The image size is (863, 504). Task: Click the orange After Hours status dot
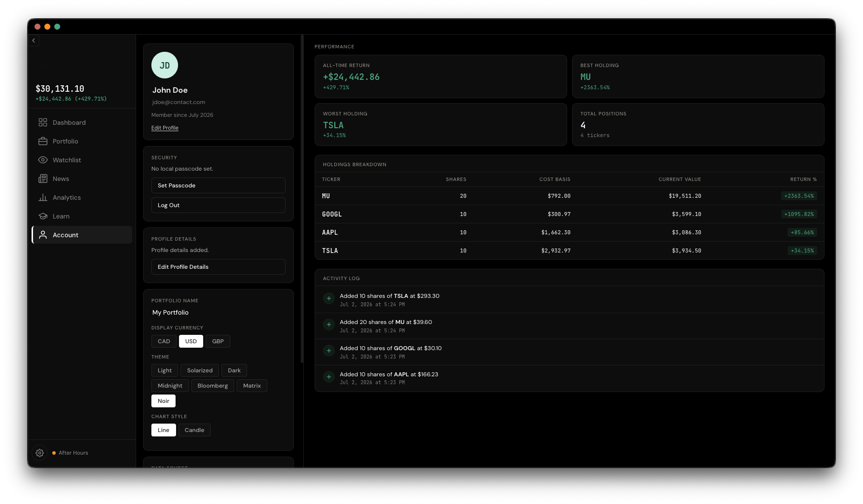pyautogui.click(x=54, y=453)
